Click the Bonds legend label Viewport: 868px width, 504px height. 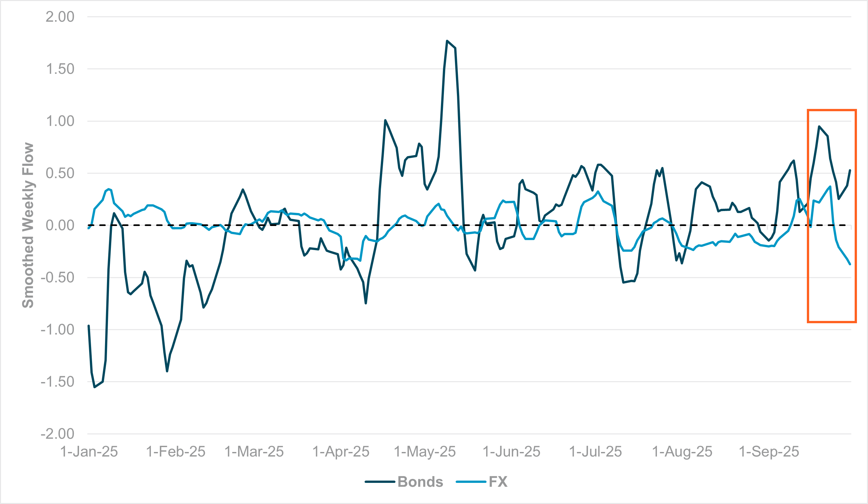420,482
